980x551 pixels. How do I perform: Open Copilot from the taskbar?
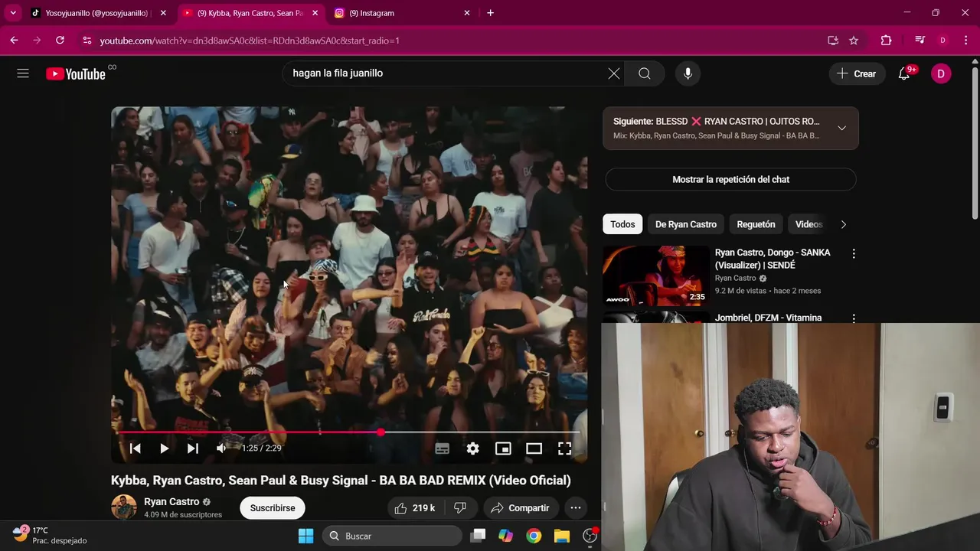click(x=505, y=536)
